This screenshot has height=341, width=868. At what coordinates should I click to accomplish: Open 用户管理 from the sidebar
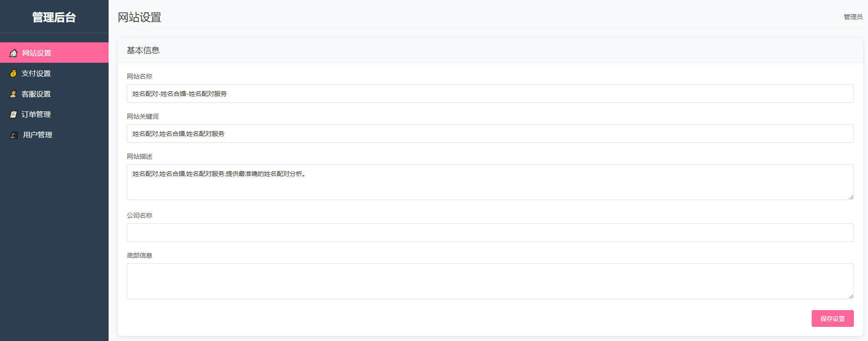(x=38, y=135)
